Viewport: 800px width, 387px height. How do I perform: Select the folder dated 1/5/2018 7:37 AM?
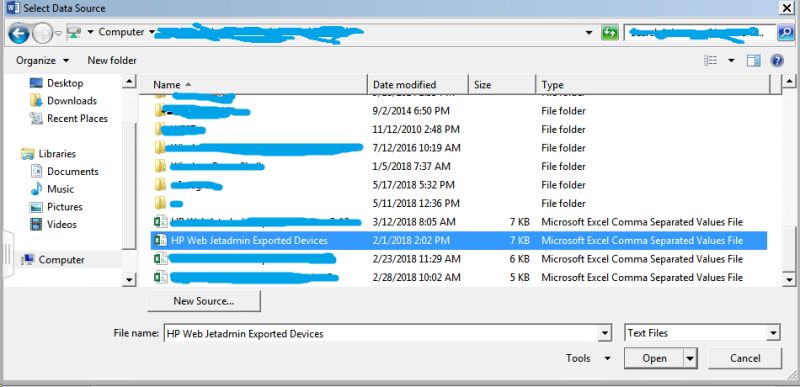coord(459,166)
